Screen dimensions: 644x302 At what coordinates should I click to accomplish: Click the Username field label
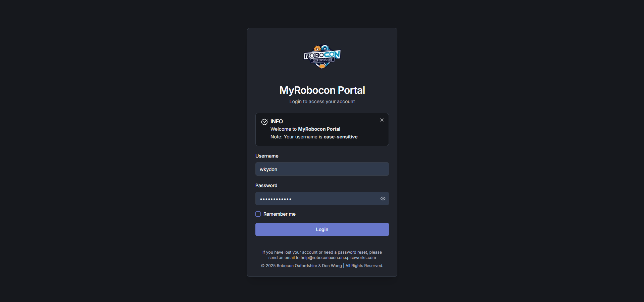tap(267, 156)
